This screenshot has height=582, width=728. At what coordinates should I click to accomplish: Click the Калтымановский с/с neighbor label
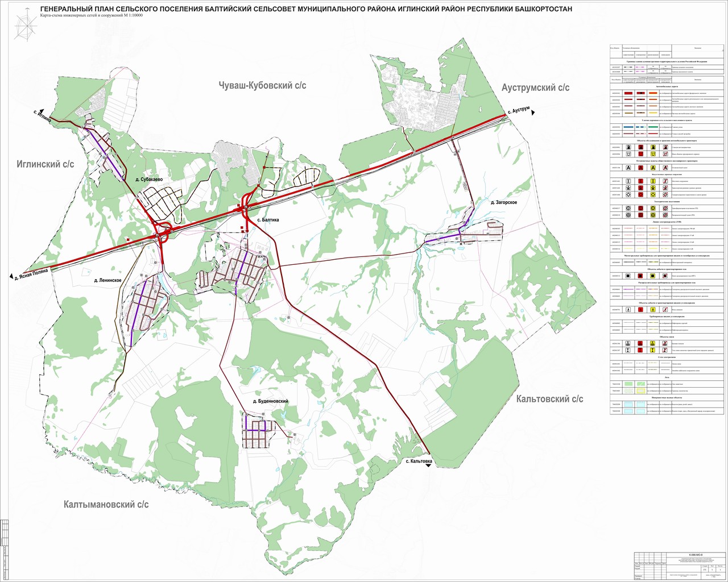[x=106, y=504]
